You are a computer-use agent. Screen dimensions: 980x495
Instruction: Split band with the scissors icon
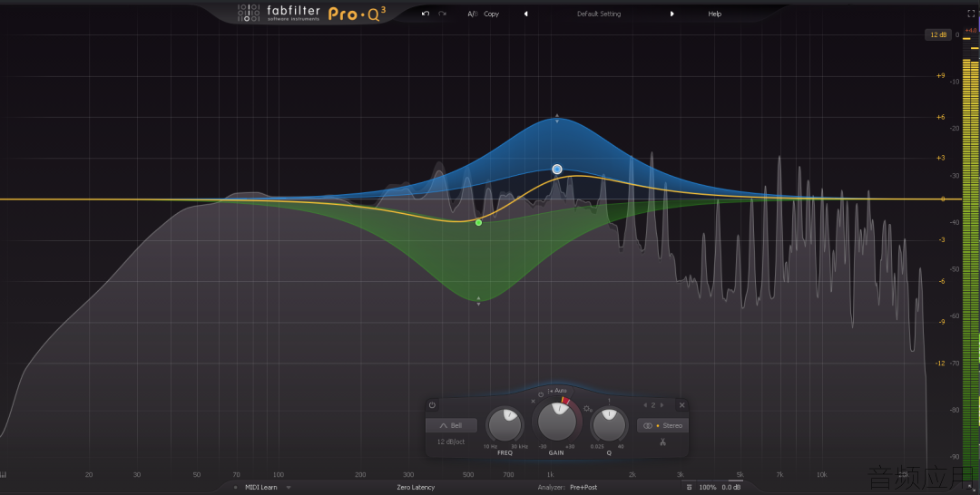tap(662, 442)
